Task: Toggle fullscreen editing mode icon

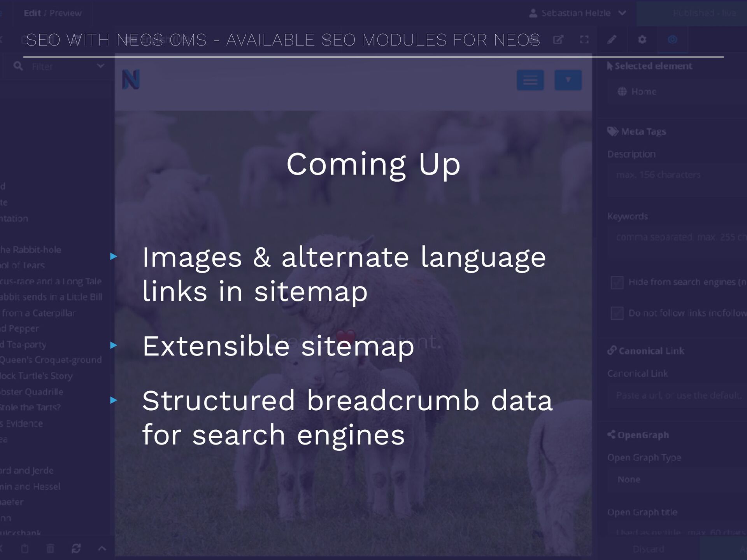Action: tap(584, 39)
